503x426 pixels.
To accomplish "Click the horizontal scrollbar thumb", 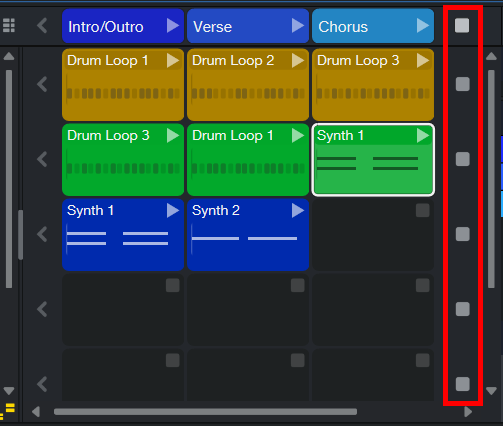I will [205, 412].
